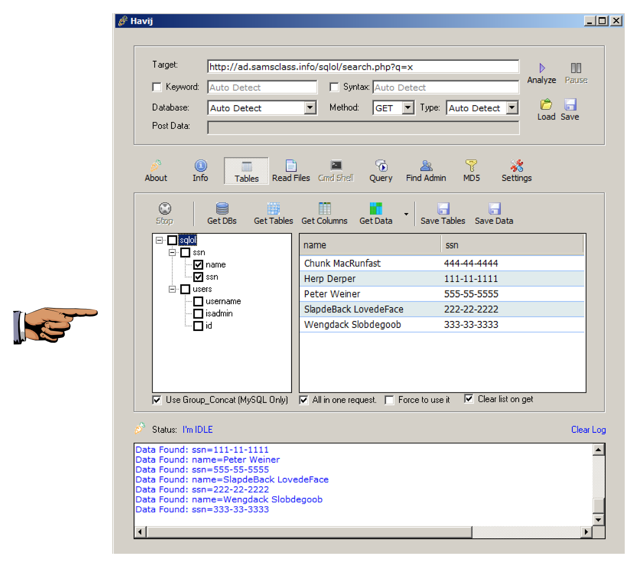Click Get Columns toolbar icon
633x565 pixels.
(324, 209)
